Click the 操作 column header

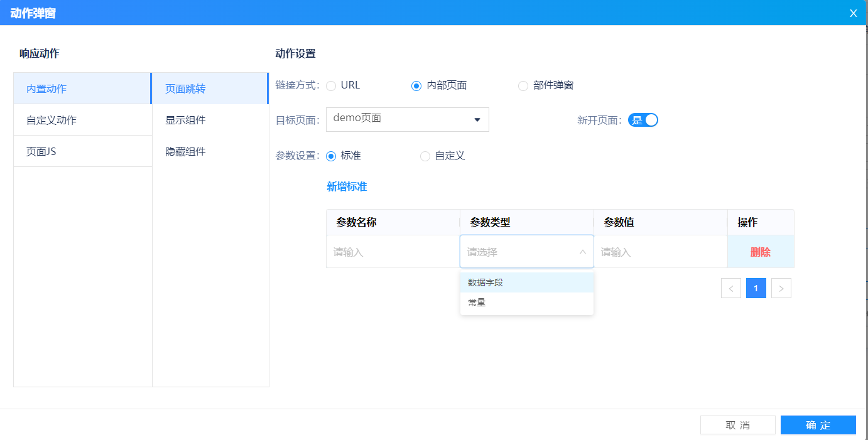761,222
